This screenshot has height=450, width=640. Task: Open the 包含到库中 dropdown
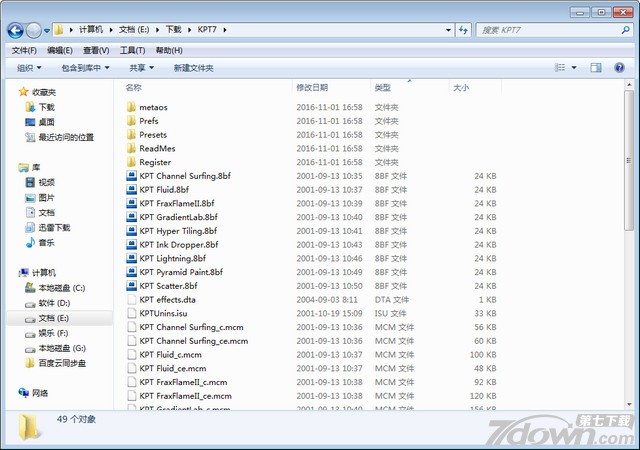[x=85, y=68]
